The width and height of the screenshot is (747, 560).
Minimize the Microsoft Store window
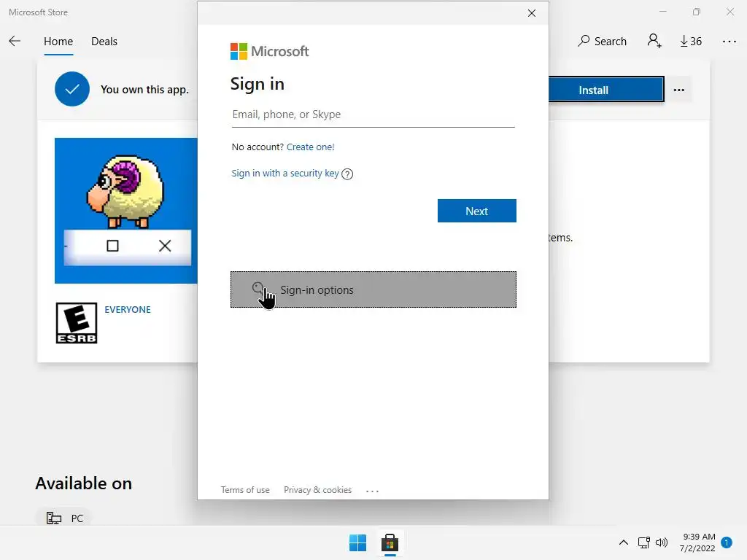click(662, 12)
